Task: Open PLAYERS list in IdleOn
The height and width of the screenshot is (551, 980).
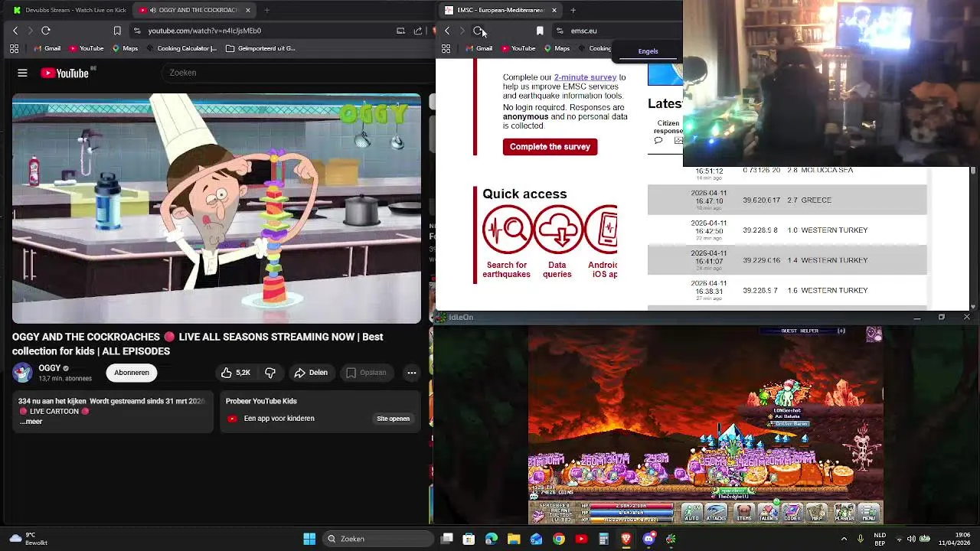Action: click(844, 513)
